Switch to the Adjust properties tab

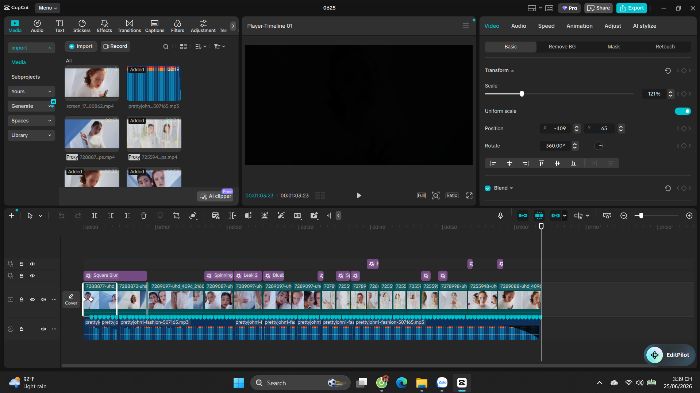612,26
